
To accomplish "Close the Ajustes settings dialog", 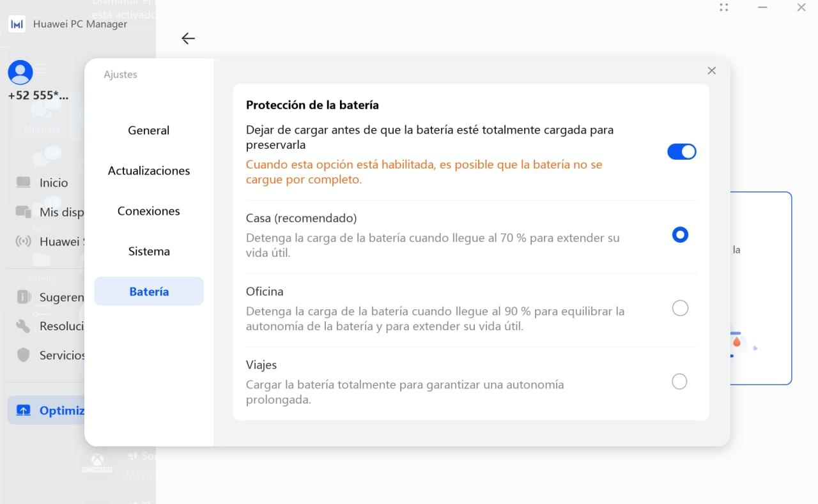I will (711, 71).
